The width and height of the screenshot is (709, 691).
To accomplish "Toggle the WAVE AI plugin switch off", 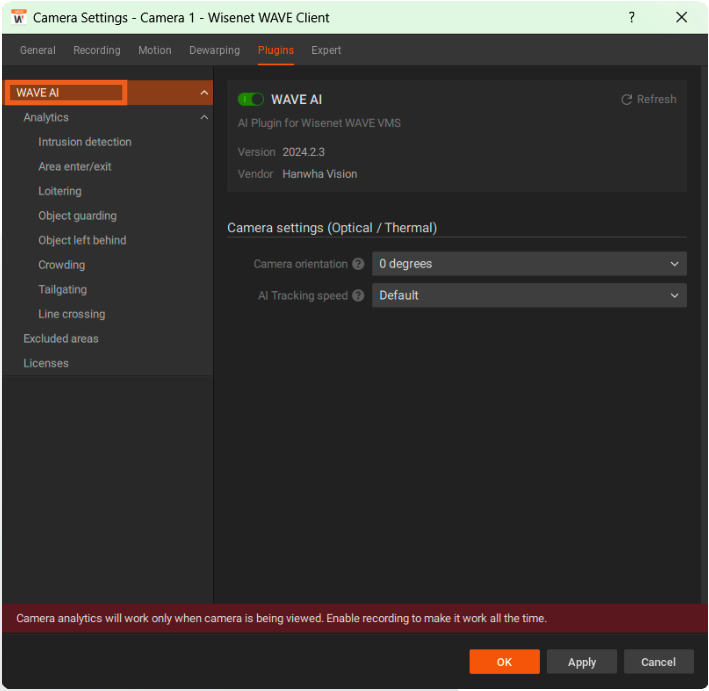I will coord(251,99).
